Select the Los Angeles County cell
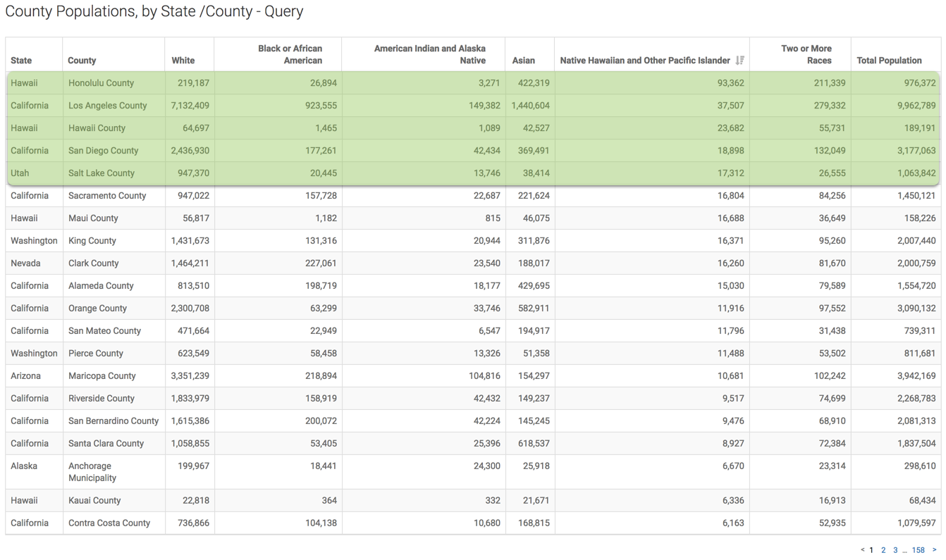The height and width of the screenshot is (560, 946). coord(107,106)
